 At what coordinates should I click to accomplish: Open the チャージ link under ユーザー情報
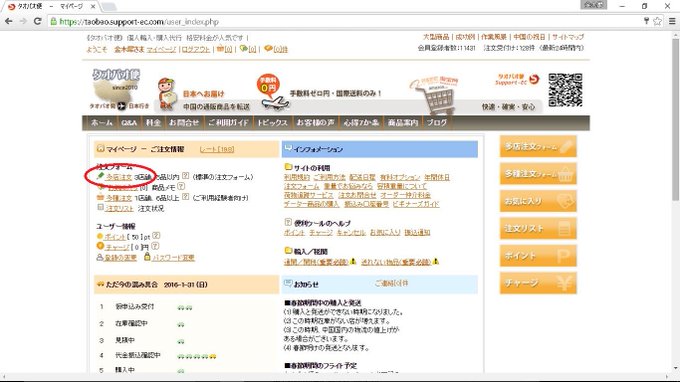click(117, 247)
